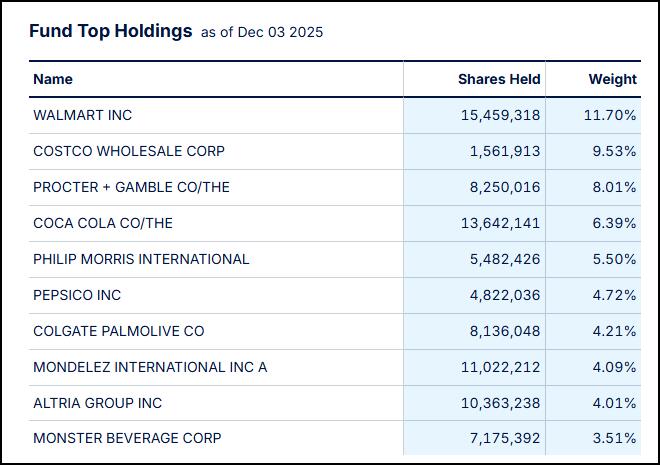Click the 8.01% weight cell
The width and height of the screenshot is (660, 465).
pos(614,187)
